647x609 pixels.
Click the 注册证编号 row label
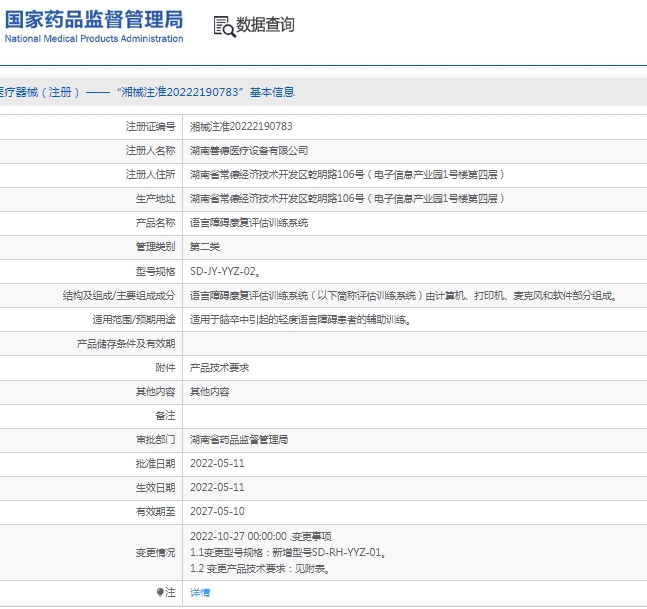click(150, 126)
